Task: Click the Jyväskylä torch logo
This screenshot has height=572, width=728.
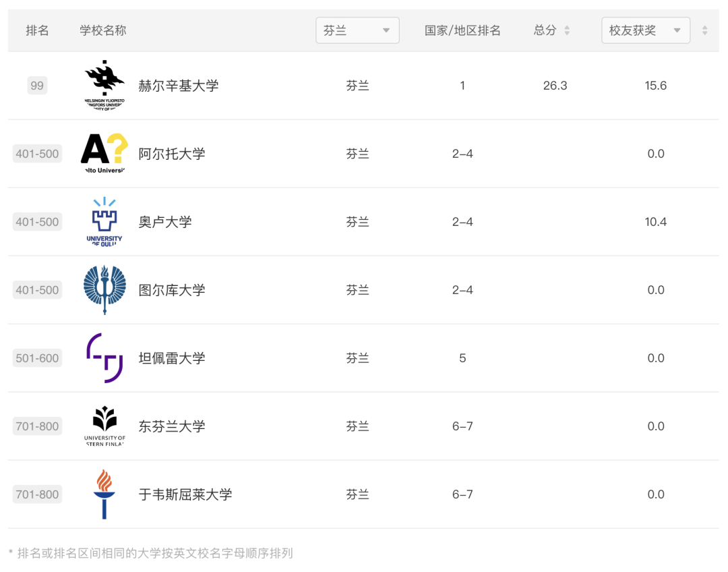Action: coord(104,494)
